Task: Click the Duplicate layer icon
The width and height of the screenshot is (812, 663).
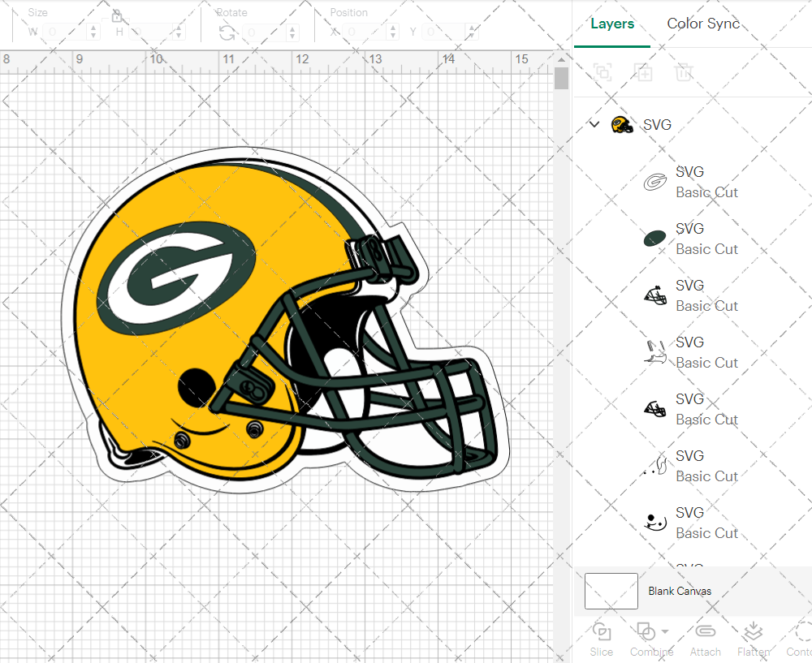Action: [643, 72]
